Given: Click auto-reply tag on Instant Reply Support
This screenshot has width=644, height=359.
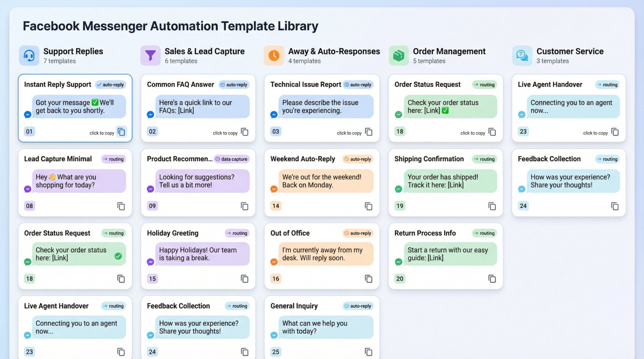Looking at the screenshot, I should pyautogui.click(x=110, y=85).
